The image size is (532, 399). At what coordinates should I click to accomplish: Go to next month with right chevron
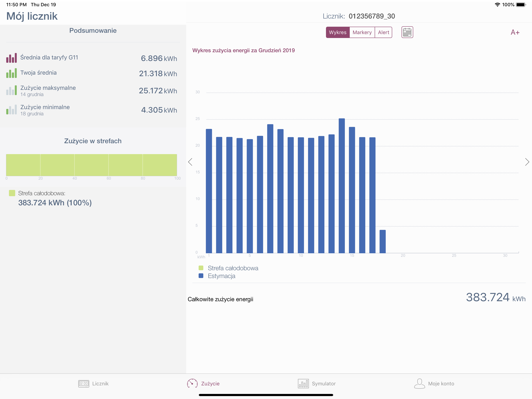(527, 162)
